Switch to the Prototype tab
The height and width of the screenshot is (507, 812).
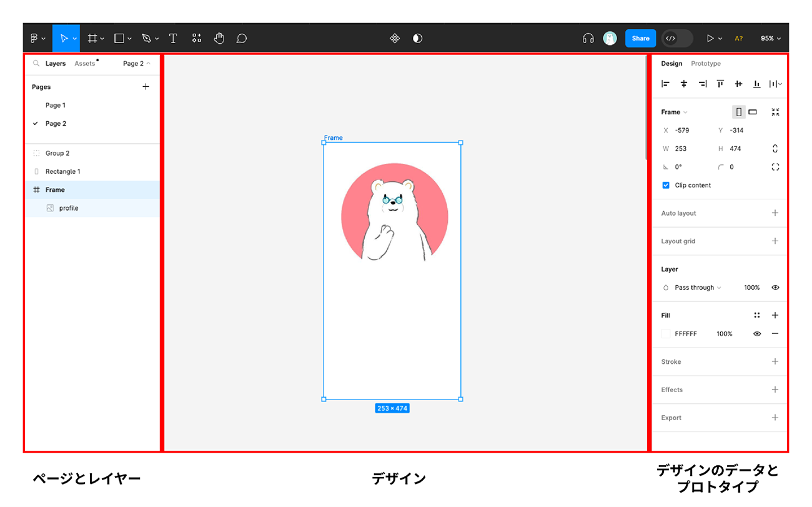click(706, 63)
